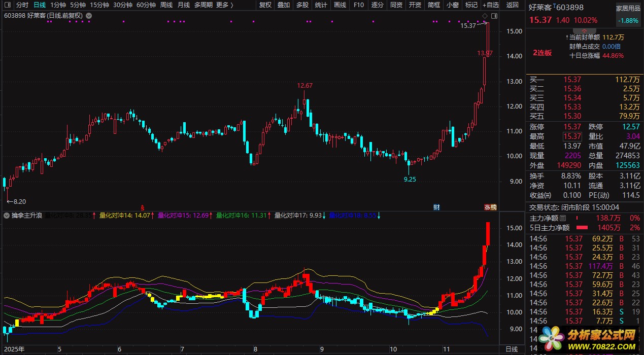Screen dimensions: 644x355
Task: Switch to 1分钟 period
Action: coord(58,5)
